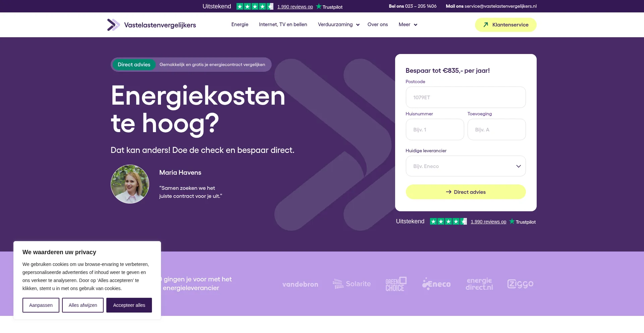Click the Solarite logo
644x333 pixels.
(x=352, y=284)
